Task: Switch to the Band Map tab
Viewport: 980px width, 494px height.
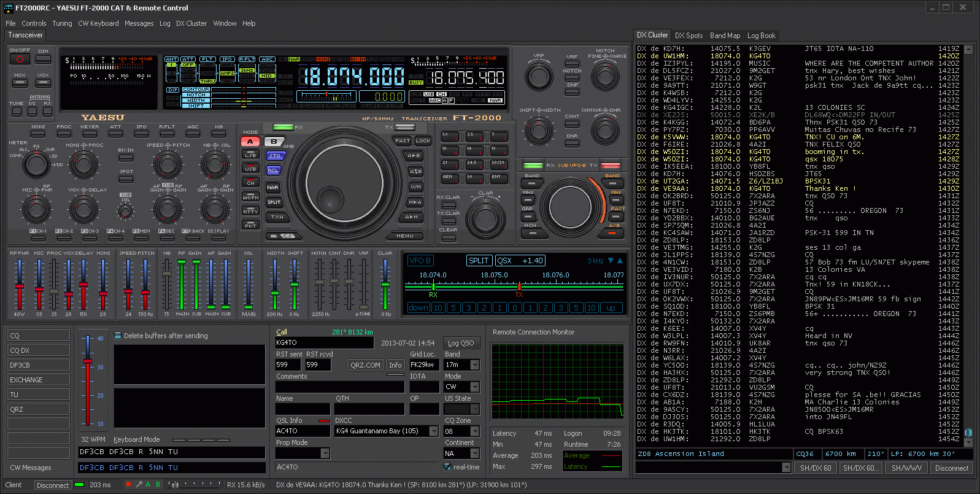Action: (725, 36)
